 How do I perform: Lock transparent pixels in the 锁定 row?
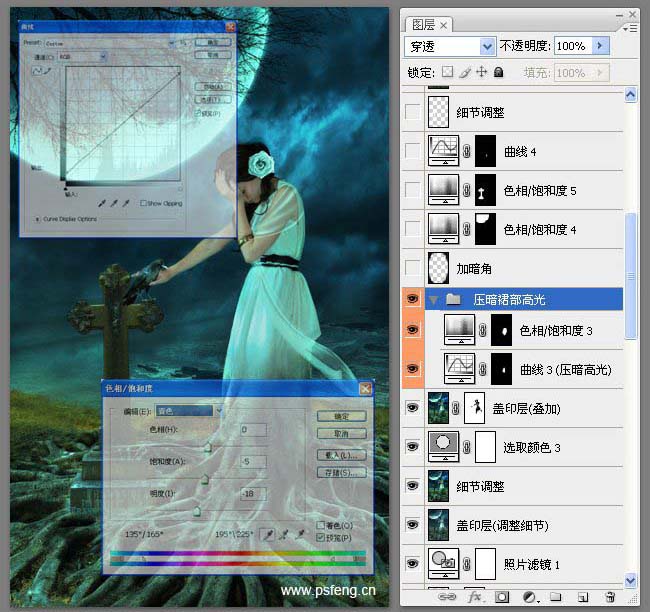point(447,72)
